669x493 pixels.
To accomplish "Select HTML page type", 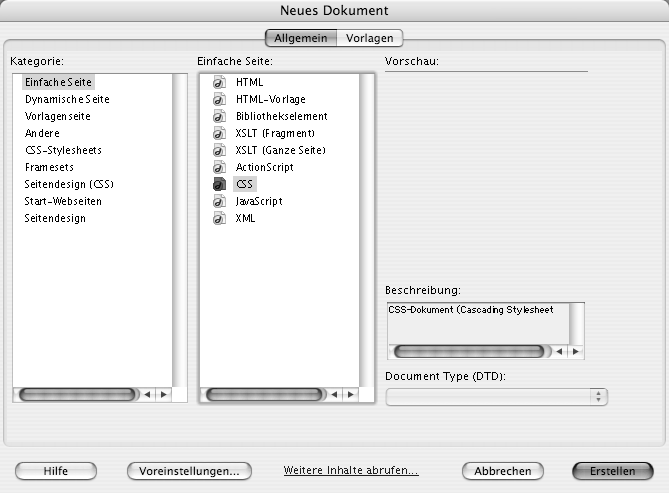I will (250, 82).
